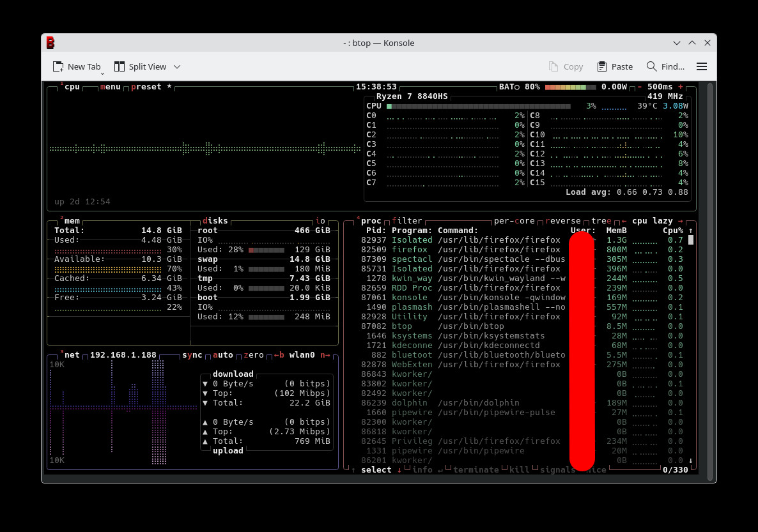Toggle io mode in disks panel
The height and width of the screenshot is (532, 758).
tap(320, 221)
